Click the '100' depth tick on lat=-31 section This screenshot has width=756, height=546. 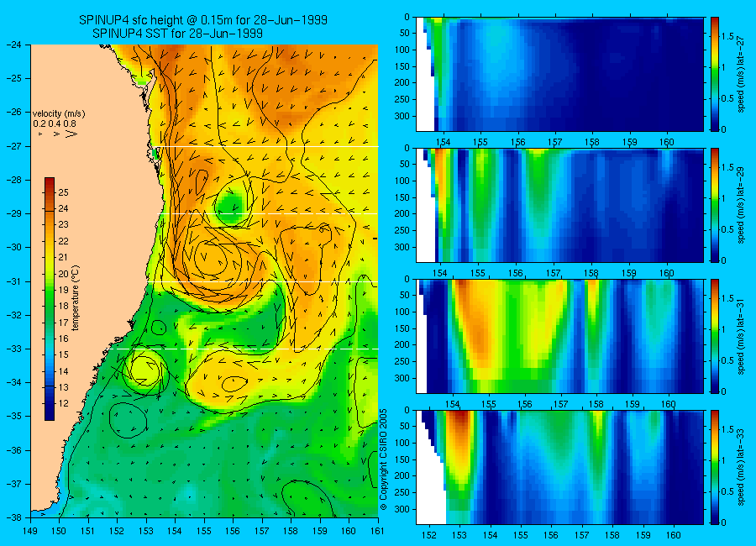pyautogui.click(x=402, y=312)
